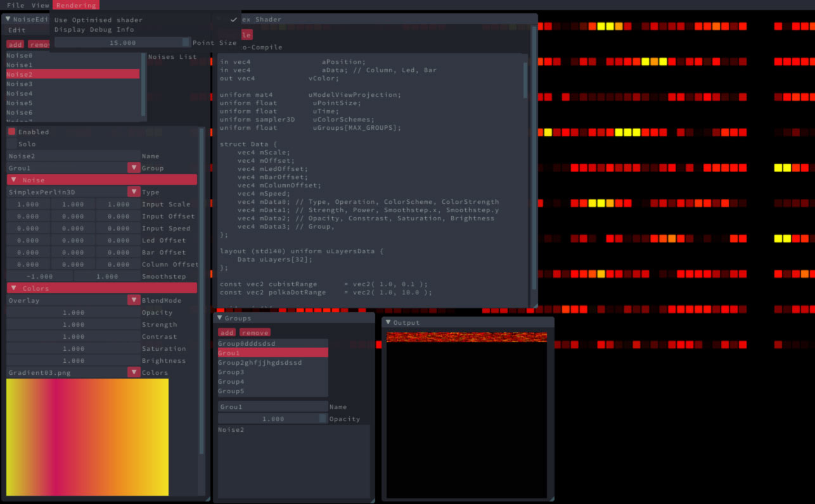
Task: Click the Strength slider in Colors section
Action: click(73, 324)
